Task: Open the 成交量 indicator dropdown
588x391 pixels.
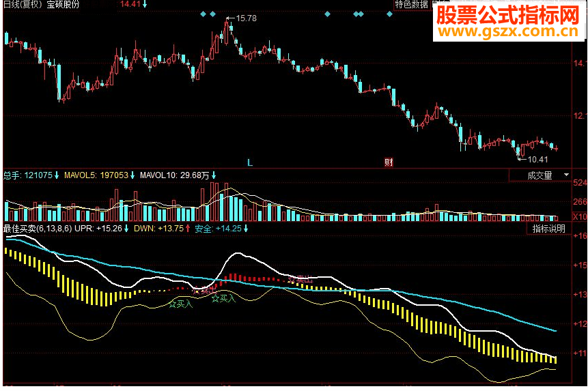Action: (540, 175)
